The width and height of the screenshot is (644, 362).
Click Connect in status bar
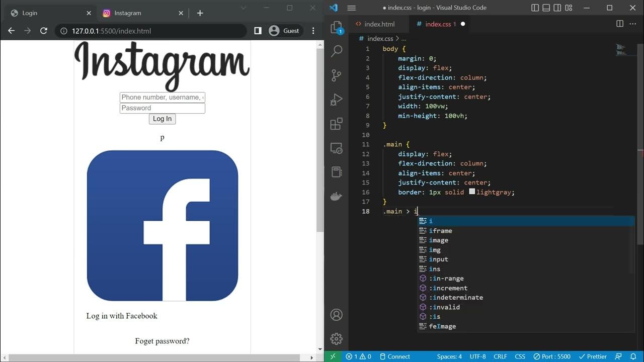394,356
